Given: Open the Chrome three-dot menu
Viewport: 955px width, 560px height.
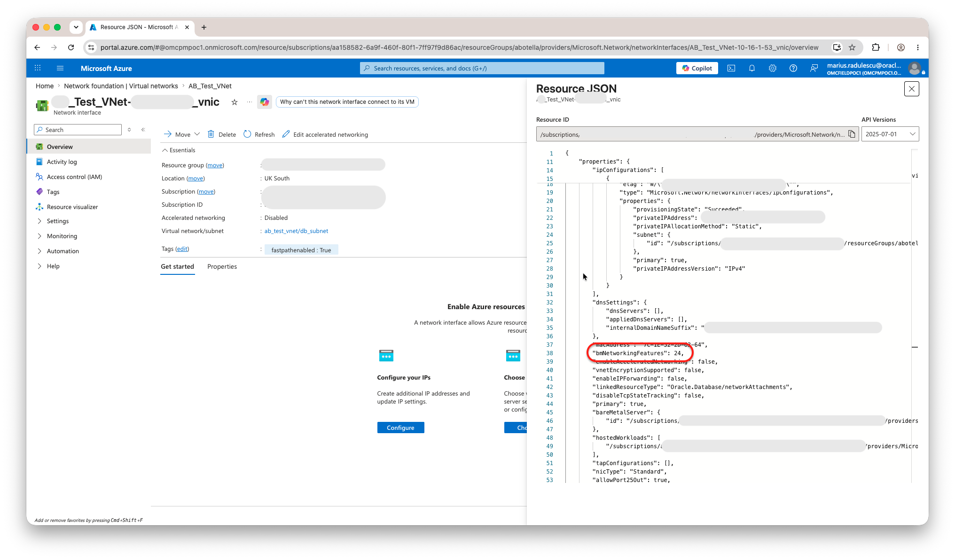Looking at the screenshot, I should coord(918,47).
